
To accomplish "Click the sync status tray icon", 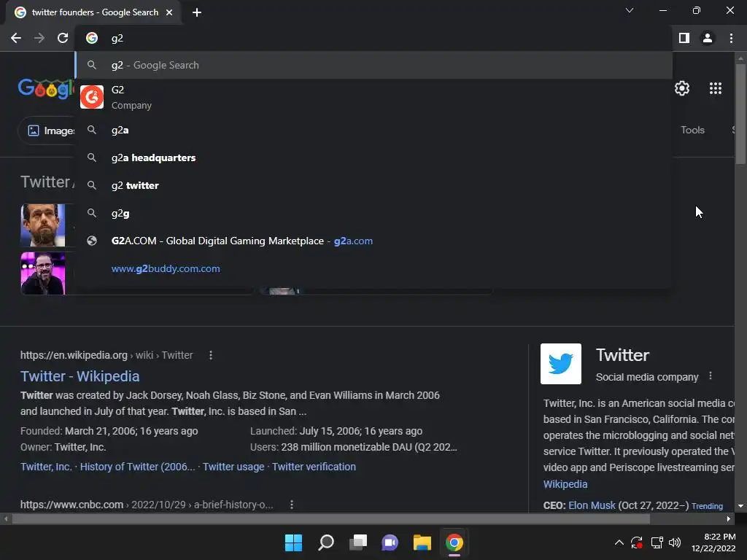I will (x=636, y=542).
